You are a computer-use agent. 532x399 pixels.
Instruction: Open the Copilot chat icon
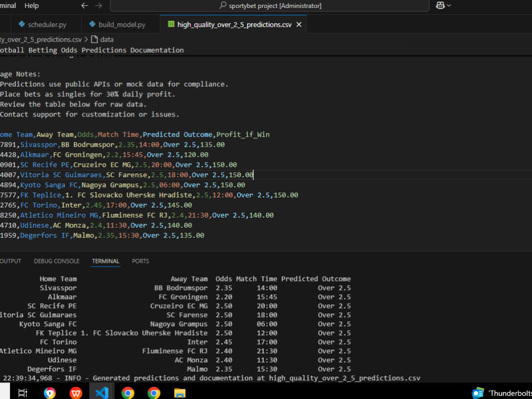440,5
